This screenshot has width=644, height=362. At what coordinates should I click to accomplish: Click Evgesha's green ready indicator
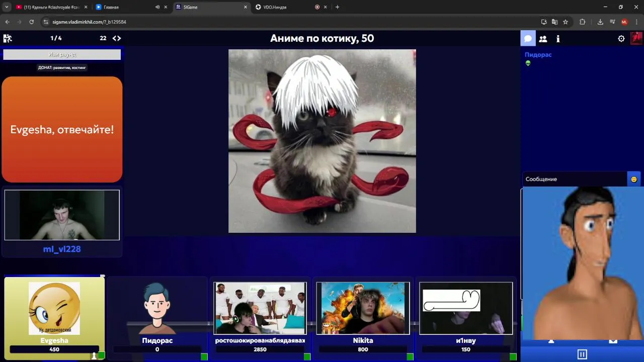(101, 356)
